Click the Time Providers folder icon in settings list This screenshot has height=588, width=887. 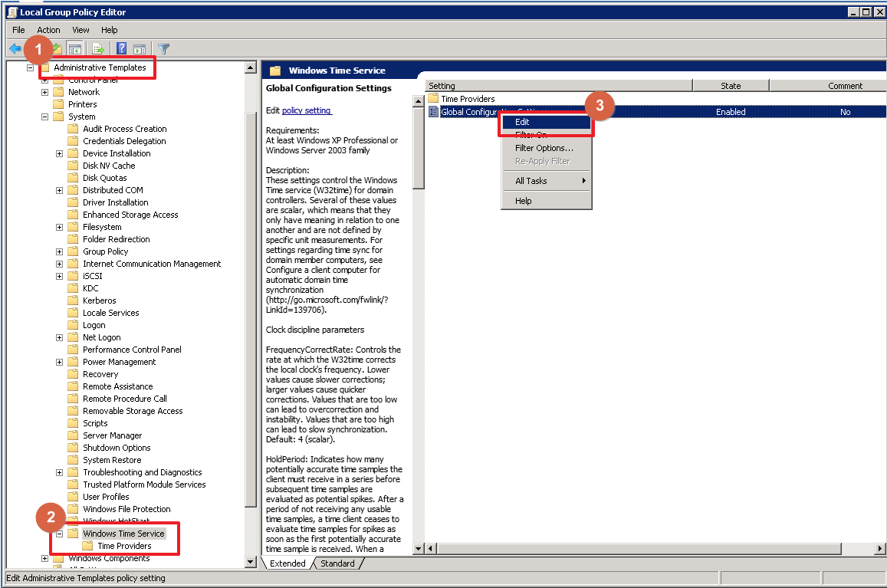coord(433,98)
